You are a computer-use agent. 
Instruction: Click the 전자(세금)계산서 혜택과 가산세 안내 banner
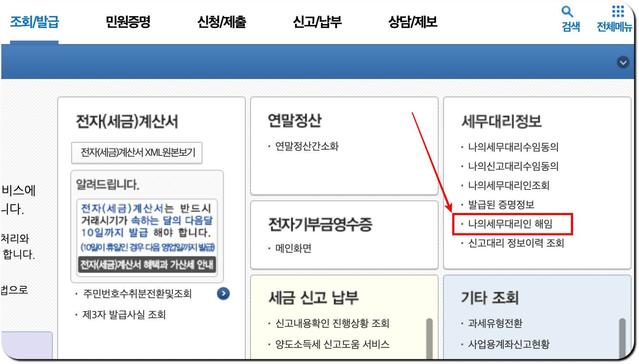click(x=147, y=264)
